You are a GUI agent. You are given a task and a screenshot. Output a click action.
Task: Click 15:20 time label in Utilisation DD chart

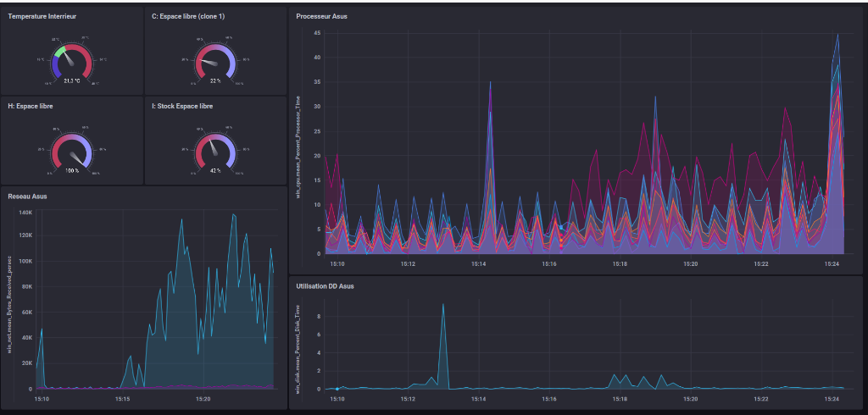691,398
